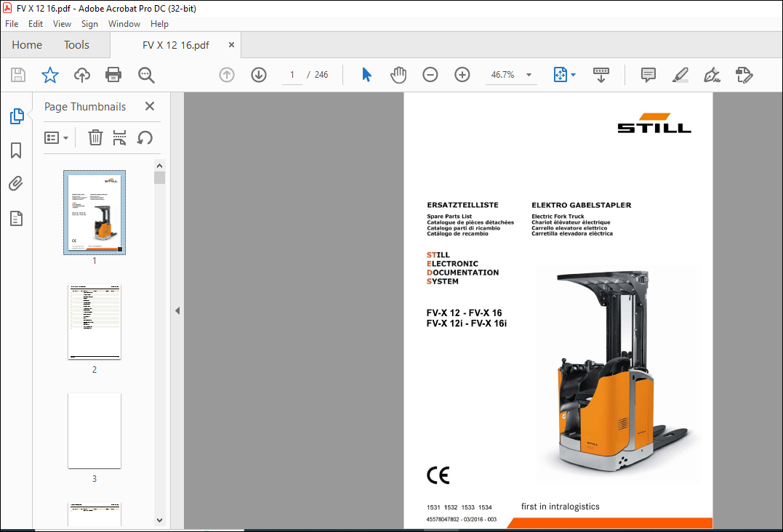Open the Bookmarks panel

[x=16, y=150]
